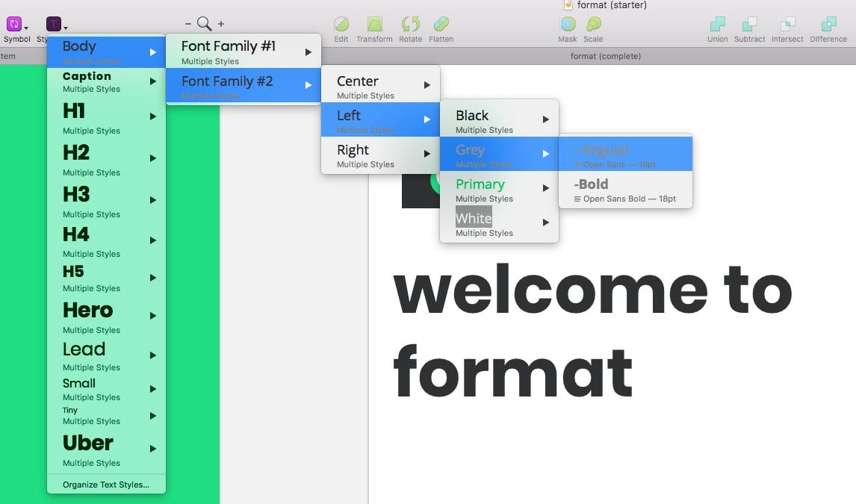The width and height of the screenshot is (856, 504).
Task: Select the -Bold Open Sans style
Action: (626, 189)
